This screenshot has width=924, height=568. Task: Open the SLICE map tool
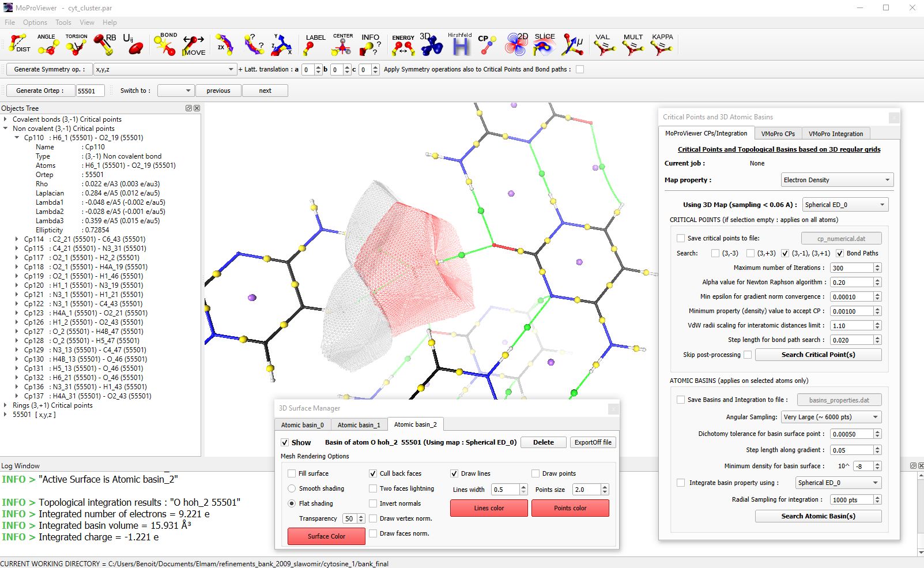[544, 44]
